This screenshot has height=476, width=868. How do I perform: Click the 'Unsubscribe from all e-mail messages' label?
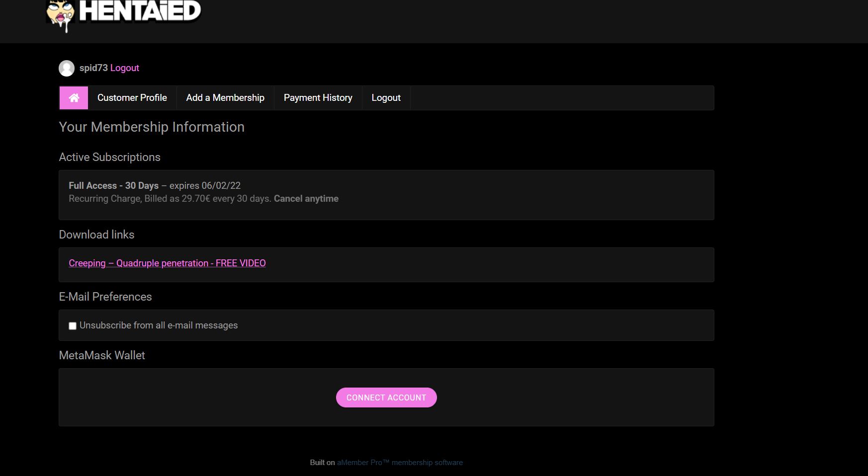coord(159,325)
